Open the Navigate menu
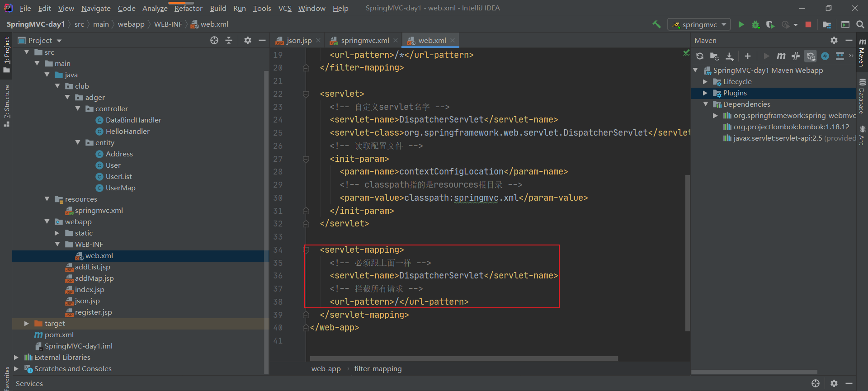The height and width of the screenshot is (391, 868). coord(96,8)
